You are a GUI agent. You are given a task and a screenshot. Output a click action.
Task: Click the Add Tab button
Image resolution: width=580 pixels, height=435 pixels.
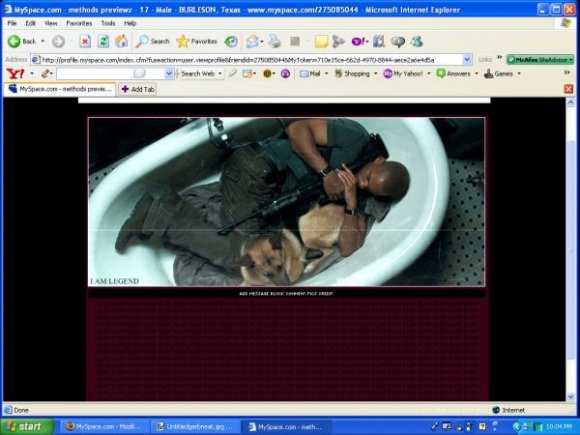tap(138, 89)
